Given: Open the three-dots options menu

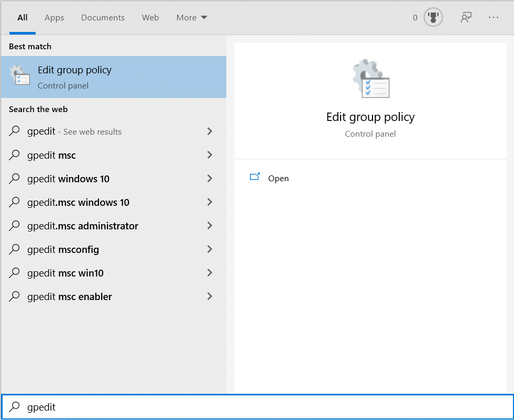Looking at the screenshot, I should pyautogui.click(x=494, y=17).
